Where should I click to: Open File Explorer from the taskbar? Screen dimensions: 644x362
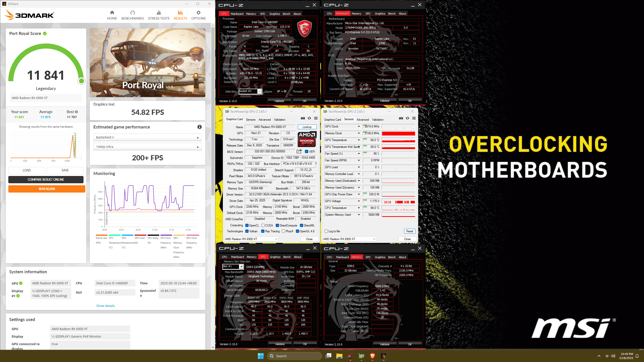339,356
